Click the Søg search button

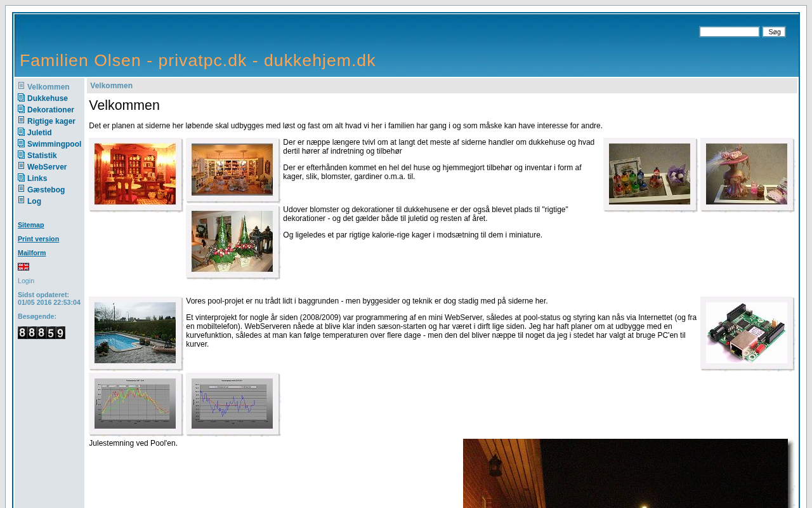(x=774, y=32)
